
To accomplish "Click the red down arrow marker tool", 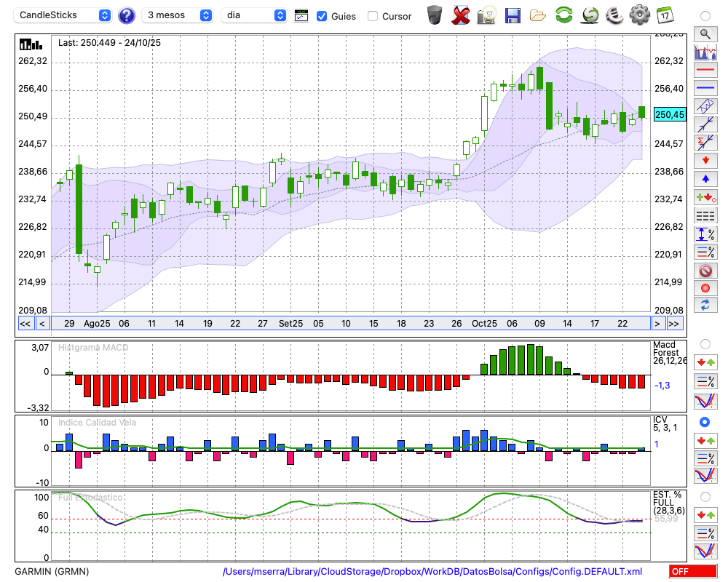I will click(x=705, y=161).
